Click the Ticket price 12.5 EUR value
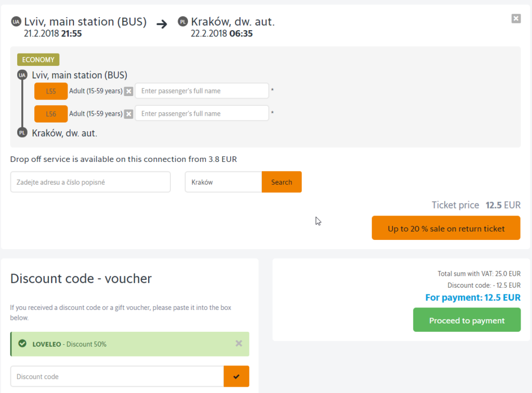The width and height of the screenshot is (532, 393). [x=503, y=205]
